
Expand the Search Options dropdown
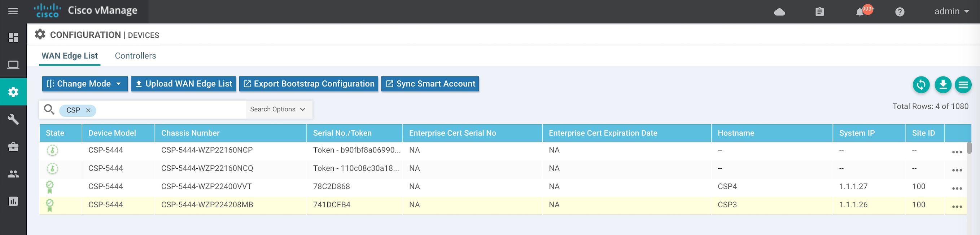point(278,110)
